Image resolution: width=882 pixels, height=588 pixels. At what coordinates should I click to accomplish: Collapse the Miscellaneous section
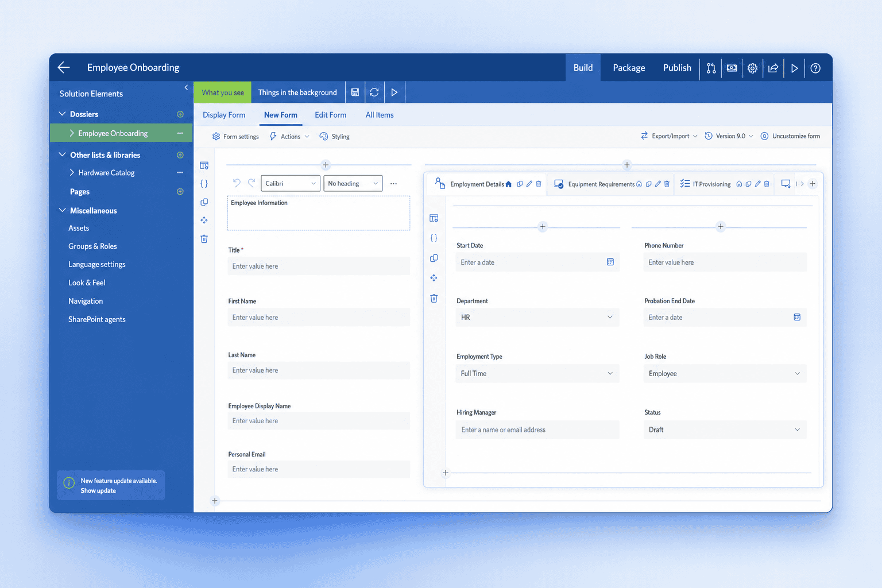point(62,211)
